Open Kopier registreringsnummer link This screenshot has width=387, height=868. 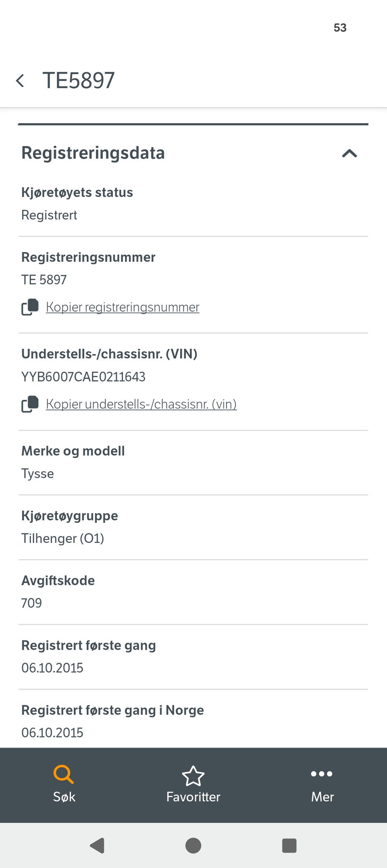123,307
